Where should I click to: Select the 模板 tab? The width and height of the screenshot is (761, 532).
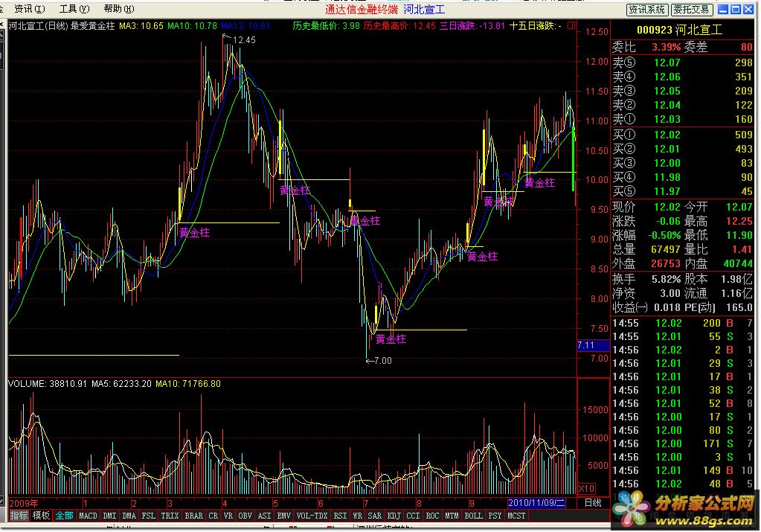(x=41, y=516)
